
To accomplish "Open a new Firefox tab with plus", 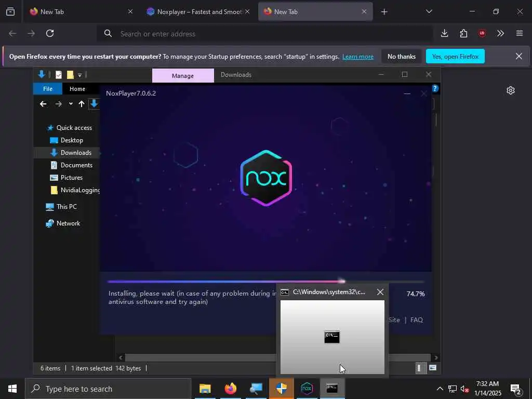I will pos(384,12).
